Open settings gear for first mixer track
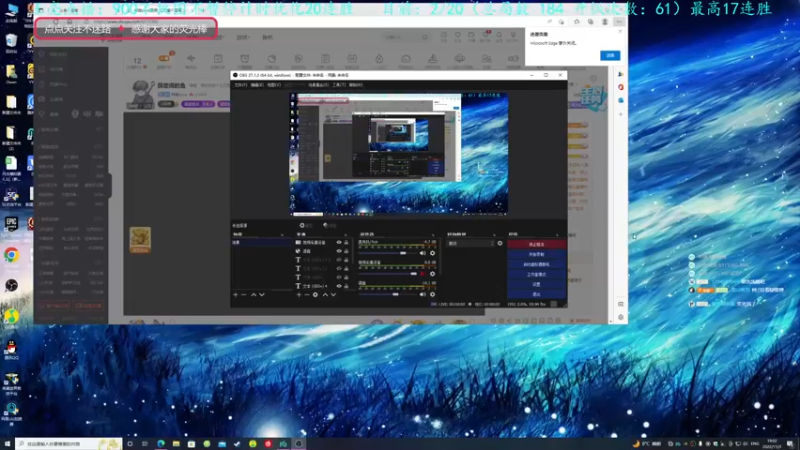 tap(433, 253)
